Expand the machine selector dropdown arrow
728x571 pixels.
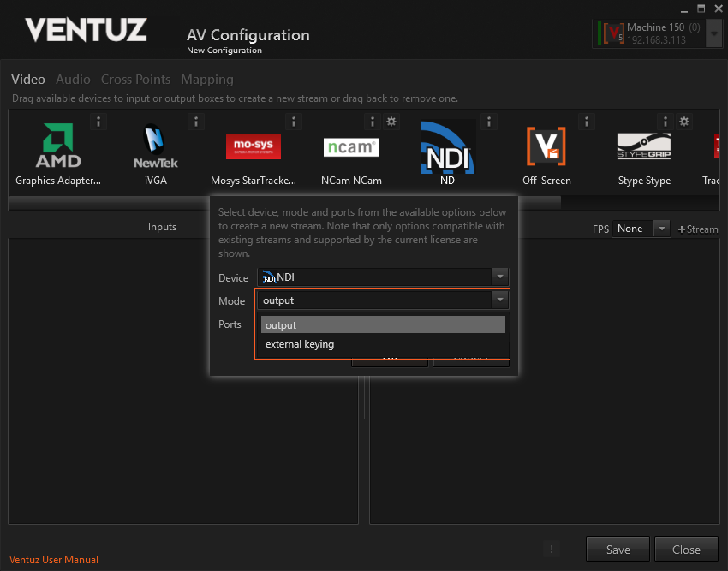[x=713, y=33]
